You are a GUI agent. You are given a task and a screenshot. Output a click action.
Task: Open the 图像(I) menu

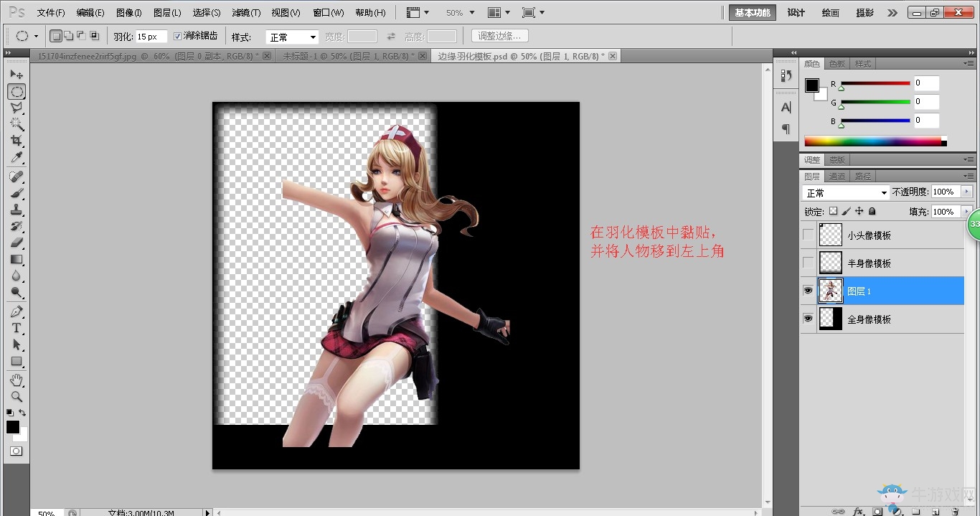click(129, 13)
